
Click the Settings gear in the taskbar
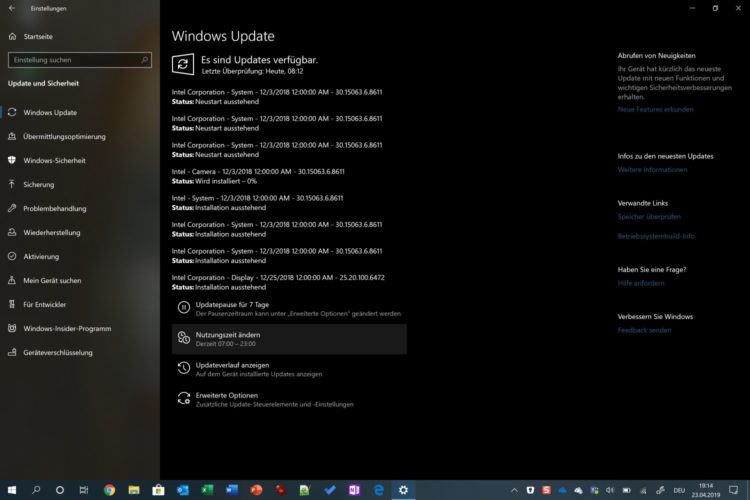tap(403, 490)
